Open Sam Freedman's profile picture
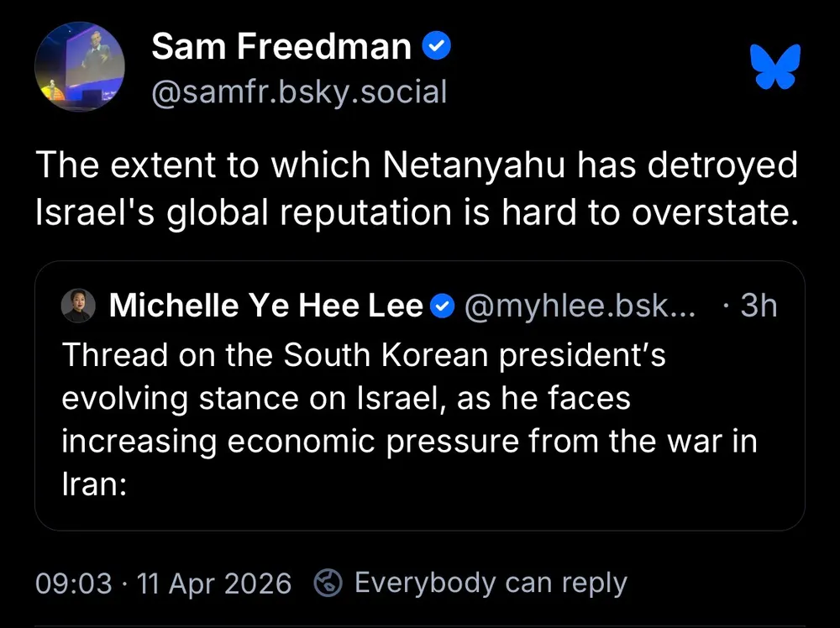 [x=80, y=67]
